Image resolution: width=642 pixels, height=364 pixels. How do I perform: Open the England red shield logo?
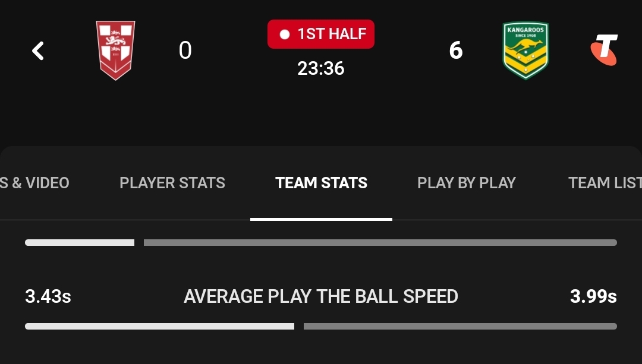pyautogui.click(x=115, y=50)
